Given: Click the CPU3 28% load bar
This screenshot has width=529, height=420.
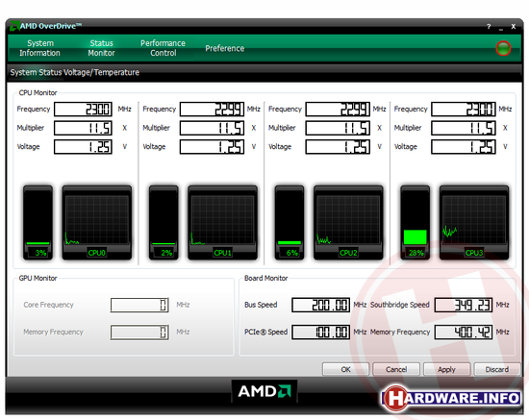Looking at the screenshot, I should tap(415, 222).
